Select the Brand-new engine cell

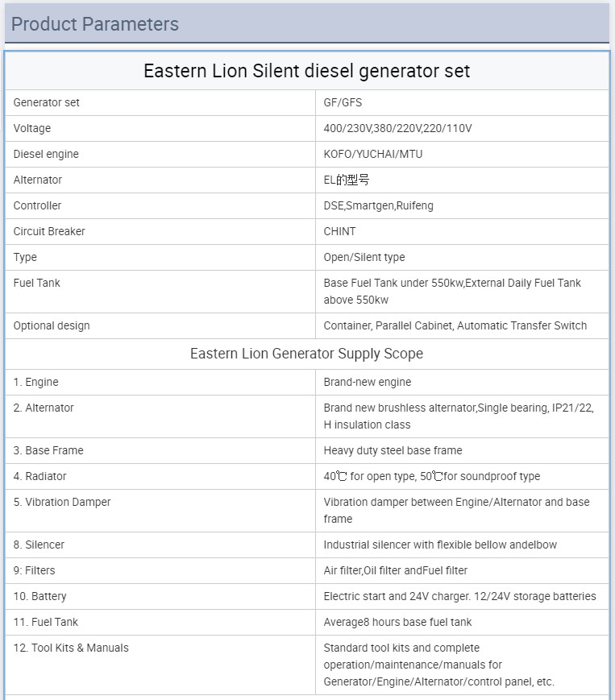coord(367,382)
